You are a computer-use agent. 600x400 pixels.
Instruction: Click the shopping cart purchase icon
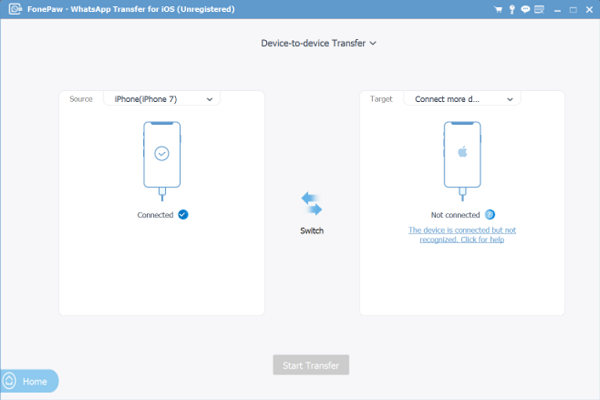pyautogui.click(x=496, y=9)
